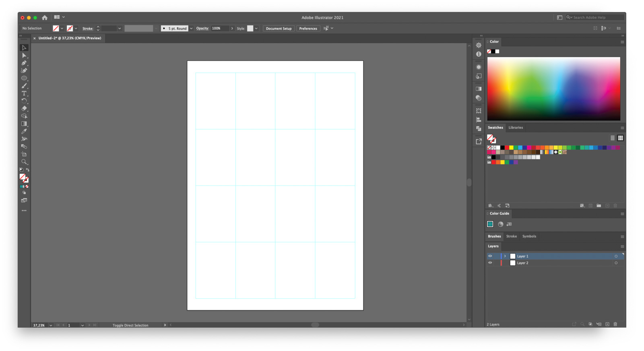Click the Document Setup button
This screenshot has height=351, width=644.
click(x=279, y=29)
